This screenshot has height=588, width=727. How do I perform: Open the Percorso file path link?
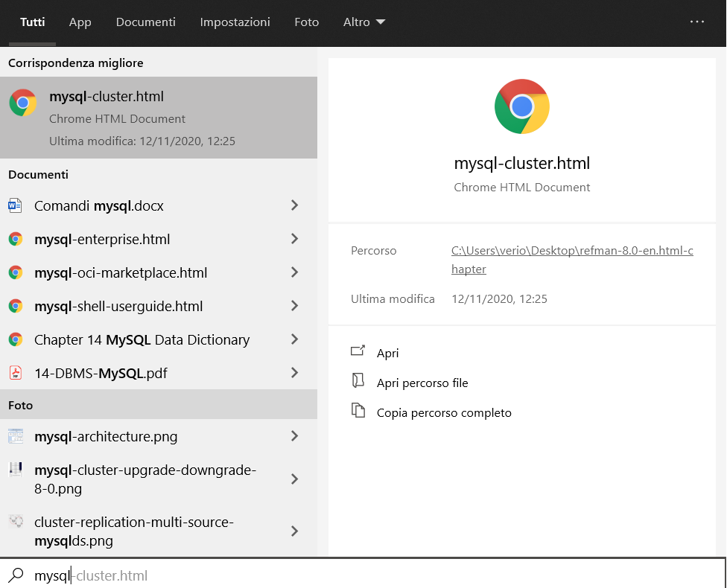pos(572,260)
